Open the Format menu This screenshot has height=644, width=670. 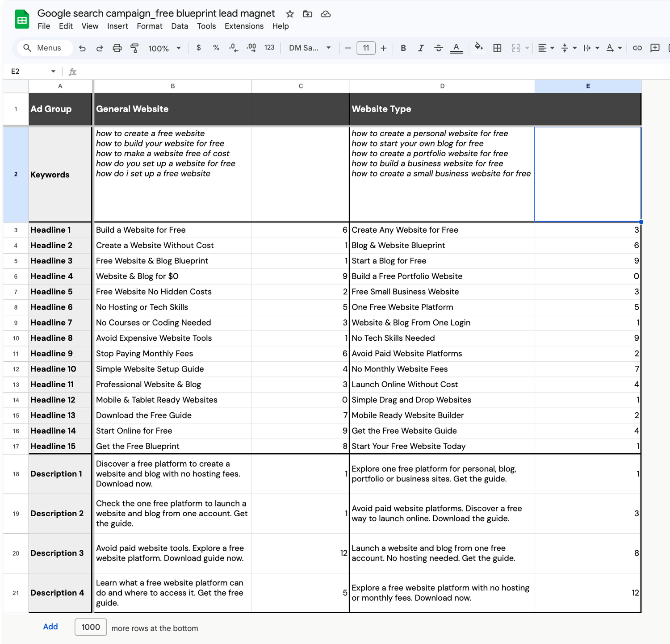click(x=150, y=26)
